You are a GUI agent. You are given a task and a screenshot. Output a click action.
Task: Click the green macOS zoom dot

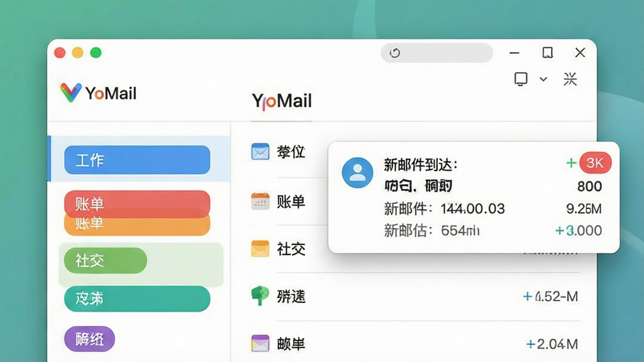tap(96, 53)
